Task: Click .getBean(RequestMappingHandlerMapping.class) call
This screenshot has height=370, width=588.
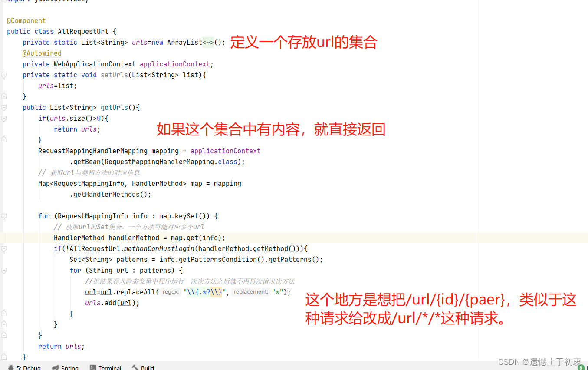Action: coord(157,162)
